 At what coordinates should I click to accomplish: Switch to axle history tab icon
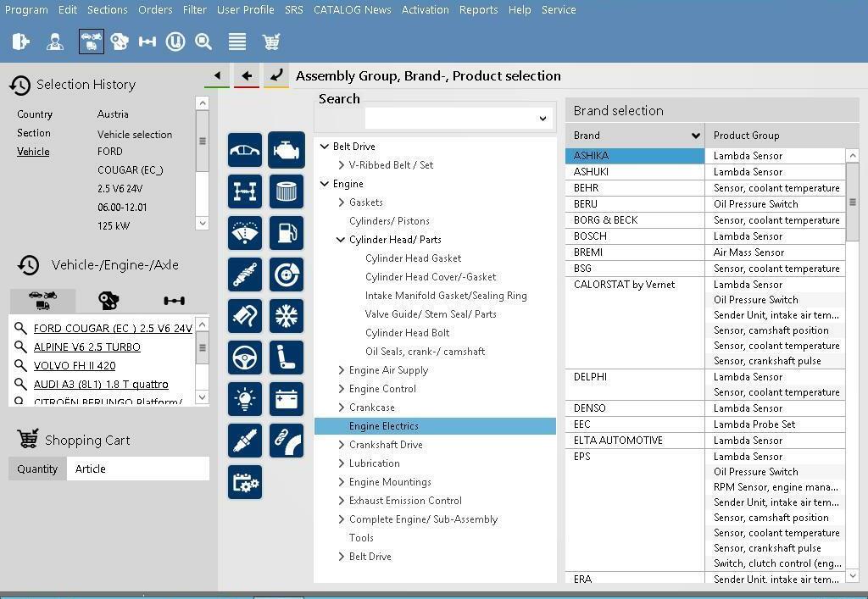174,300
